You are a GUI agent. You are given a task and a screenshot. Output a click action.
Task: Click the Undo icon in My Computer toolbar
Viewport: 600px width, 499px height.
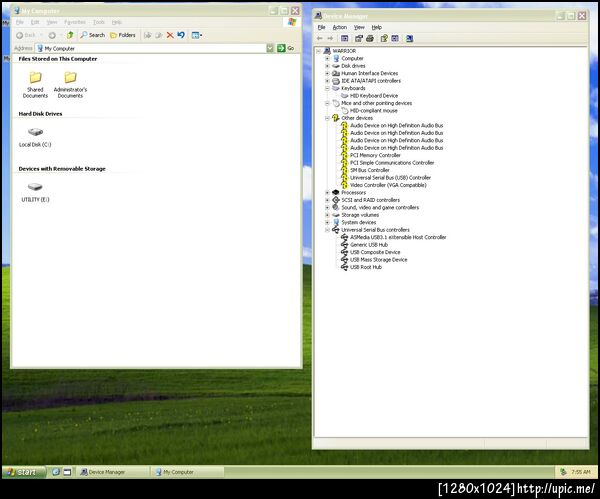[181, 35]
